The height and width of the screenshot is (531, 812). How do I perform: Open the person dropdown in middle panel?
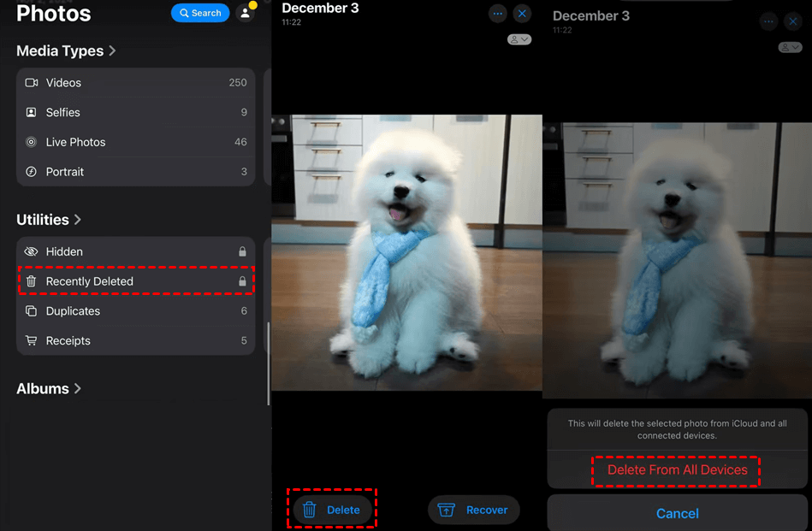[519, 39]
